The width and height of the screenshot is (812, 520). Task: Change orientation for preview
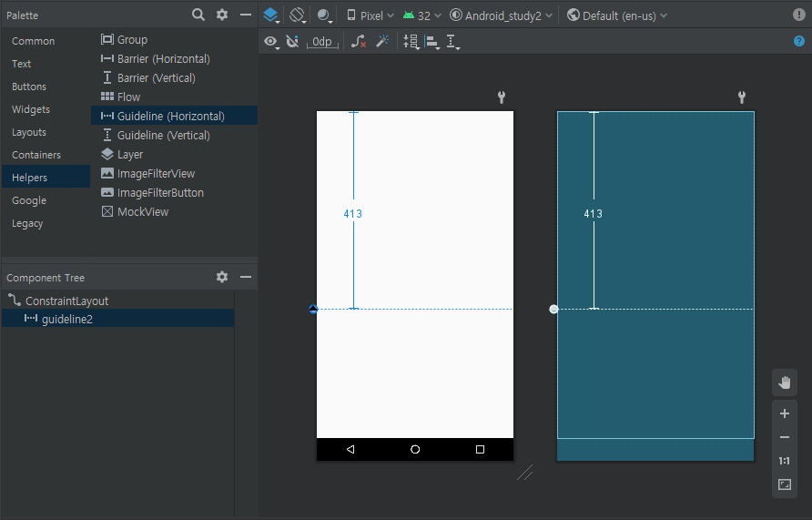pyautogui.click(x=298, y=15)
